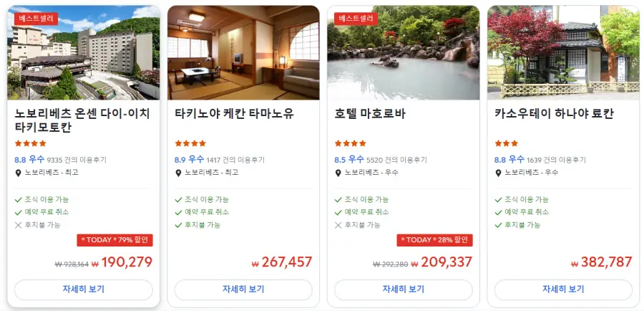Viewport: 644px width, 311px height.
Task: Click the TODAY 79% 할인 discount tag
Action: point(114,240)
